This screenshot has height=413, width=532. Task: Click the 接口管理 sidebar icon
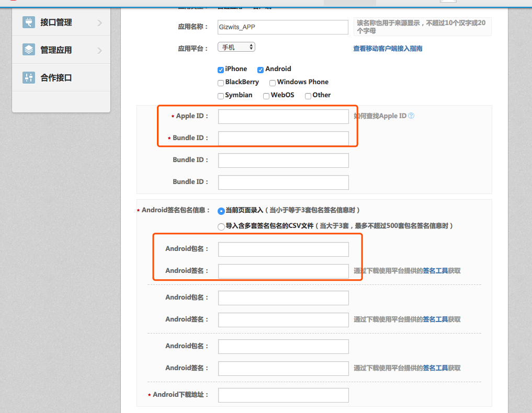29,22
